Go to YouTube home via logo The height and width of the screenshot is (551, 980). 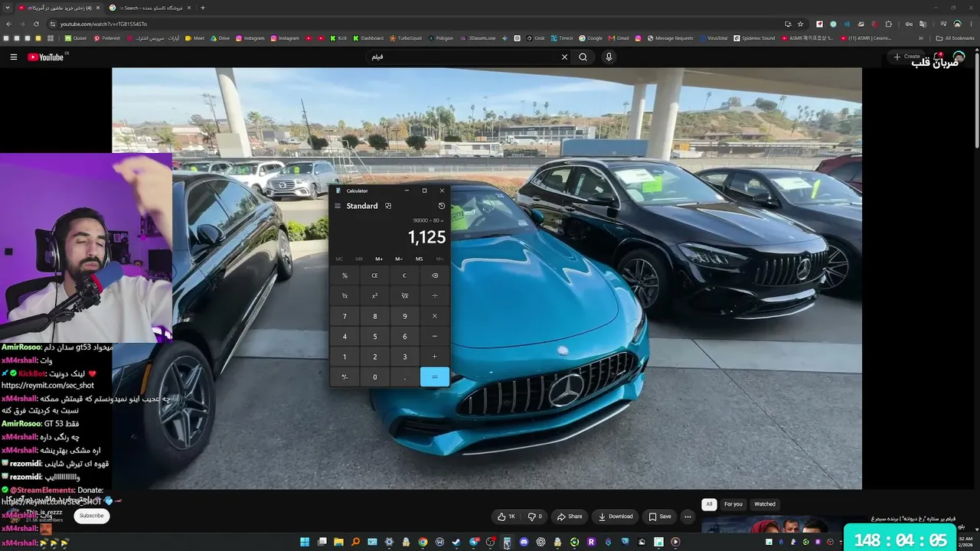coord(46,57)
